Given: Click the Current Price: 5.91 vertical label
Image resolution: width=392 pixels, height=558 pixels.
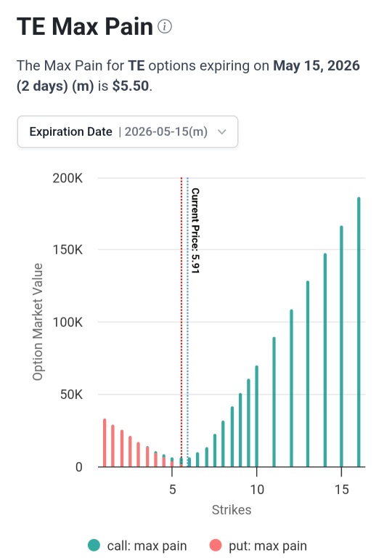Looking at the screenshot, I should coord(195,230).
